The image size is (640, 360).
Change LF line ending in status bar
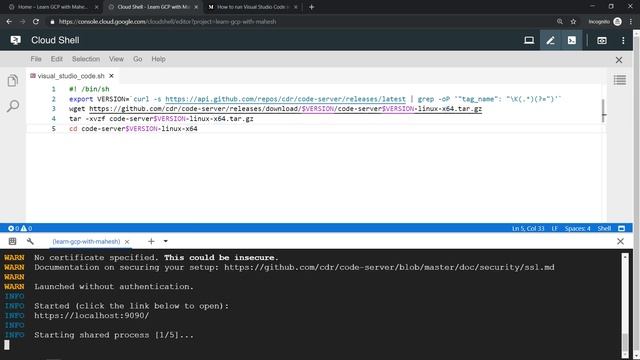click(554, 229)
